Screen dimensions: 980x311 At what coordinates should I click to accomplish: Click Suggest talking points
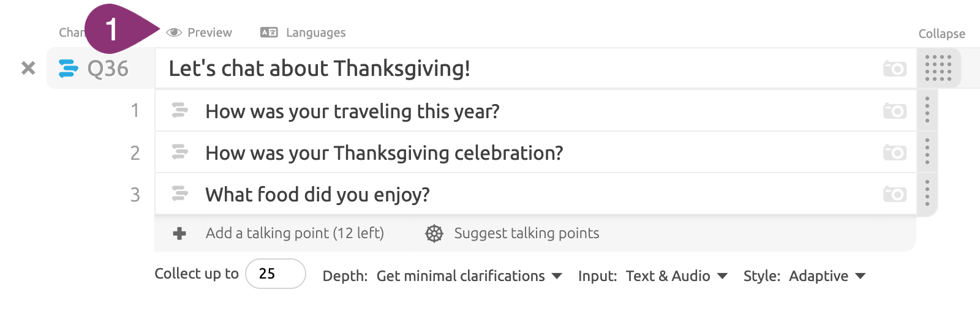512,233
